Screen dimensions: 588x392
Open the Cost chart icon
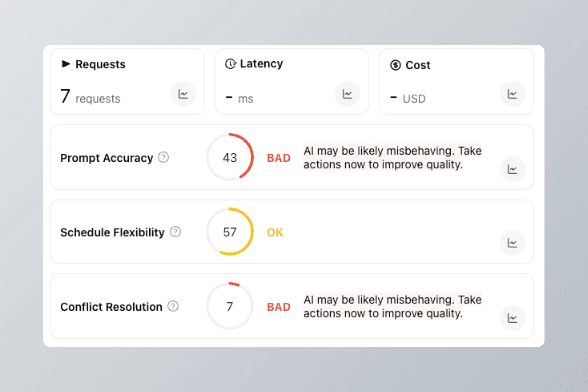(512, 94)
